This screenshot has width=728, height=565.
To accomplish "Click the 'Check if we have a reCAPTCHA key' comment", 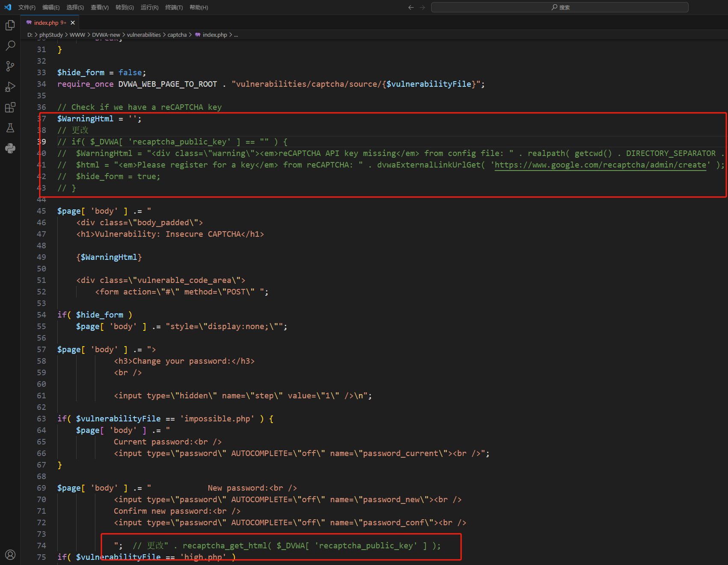I will (139, 107).
